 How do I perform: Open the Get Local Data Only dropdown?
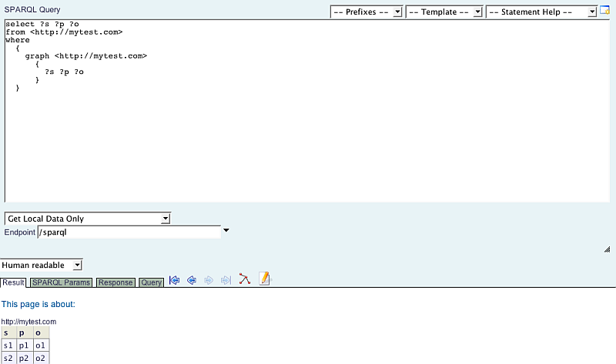(x=88, y=219)
